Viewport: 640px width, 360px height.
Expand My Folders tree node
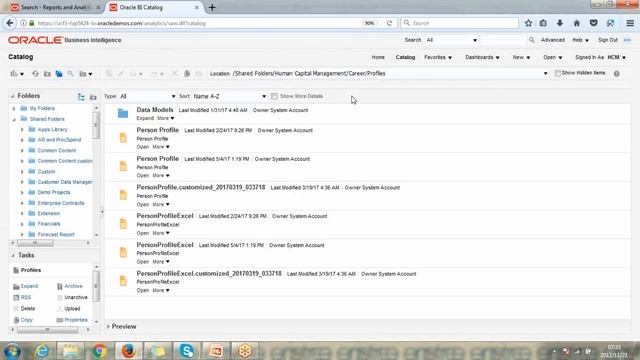[x=14, y=109]
